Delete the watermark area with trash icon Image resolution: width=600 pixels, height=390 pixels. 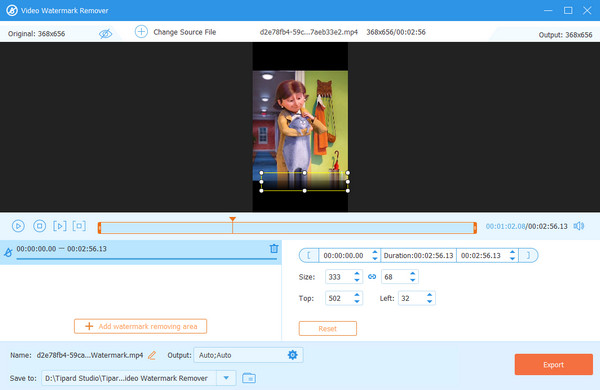tap(274, 248)
